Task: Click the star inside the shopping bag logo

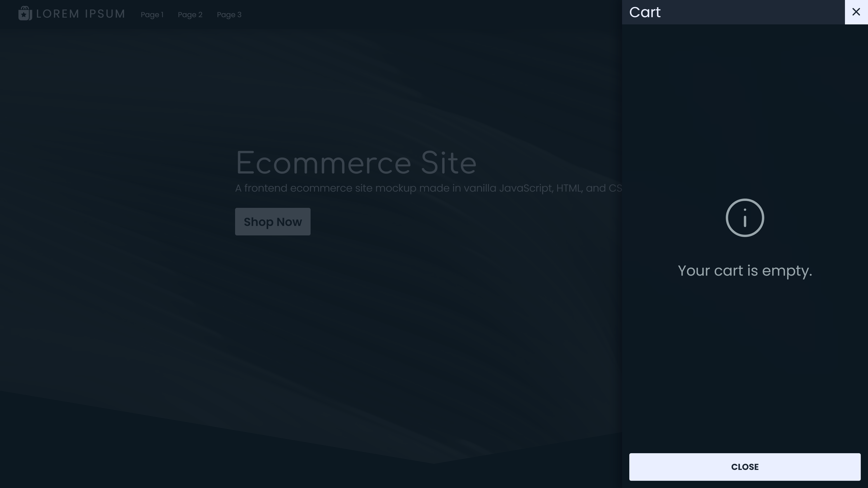Action: pos(24,15)
